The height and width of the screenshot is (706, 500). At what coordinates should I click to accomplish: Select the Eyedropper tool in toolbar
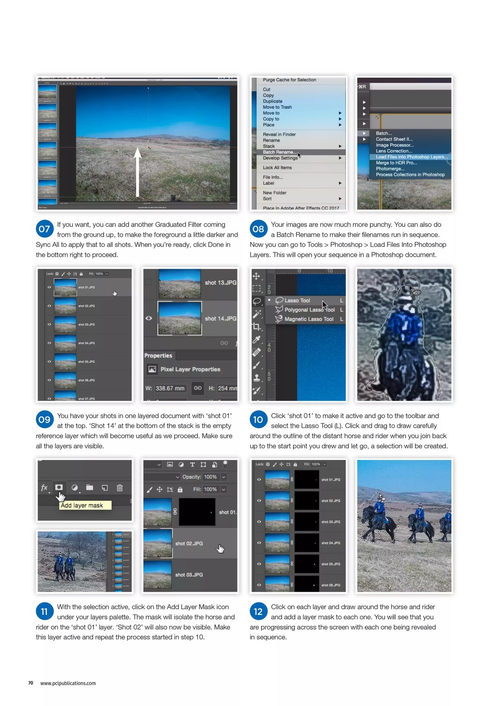point(257,339)
